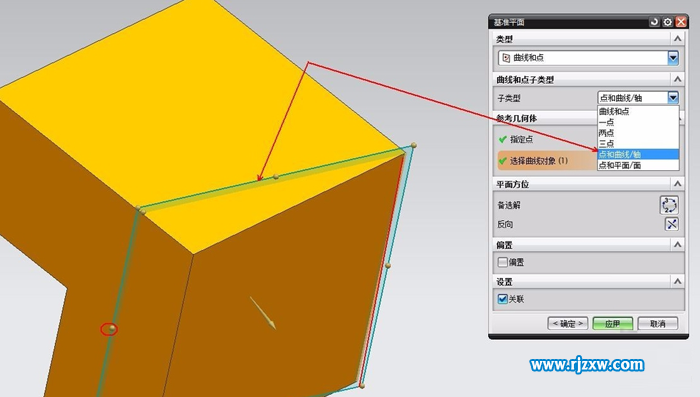Close the 基准平面 dialog
700x397 pixels.
tap(681, 22)
